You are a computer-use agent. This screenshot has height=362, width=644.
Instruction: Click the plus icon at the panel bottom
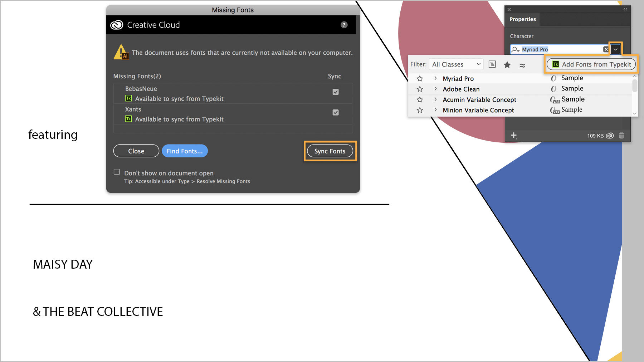coord(514,136)
